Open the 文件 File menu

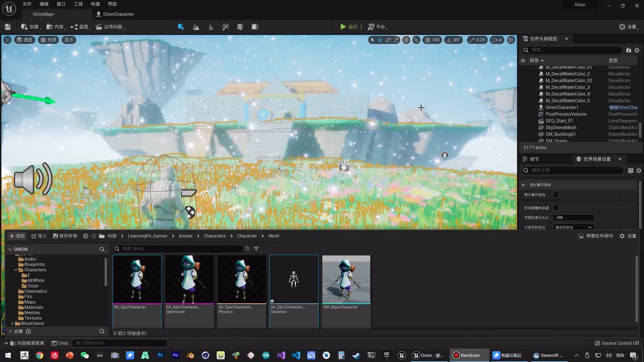(x=27, y=4)
